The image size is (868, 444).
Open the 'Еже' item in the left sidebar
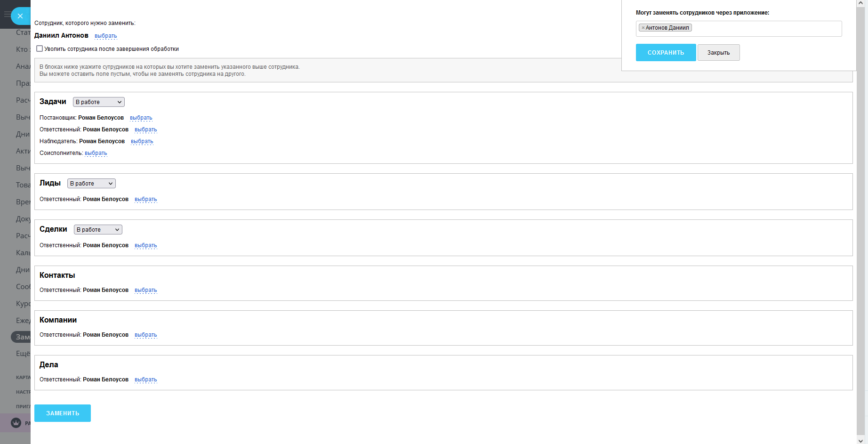23,321
